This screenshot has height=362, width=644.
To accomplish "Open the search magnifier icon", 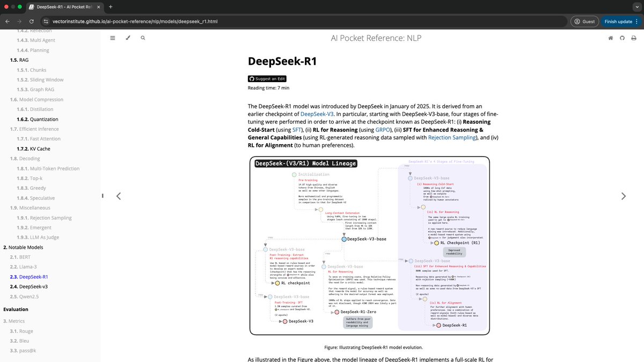I will 143,38.
